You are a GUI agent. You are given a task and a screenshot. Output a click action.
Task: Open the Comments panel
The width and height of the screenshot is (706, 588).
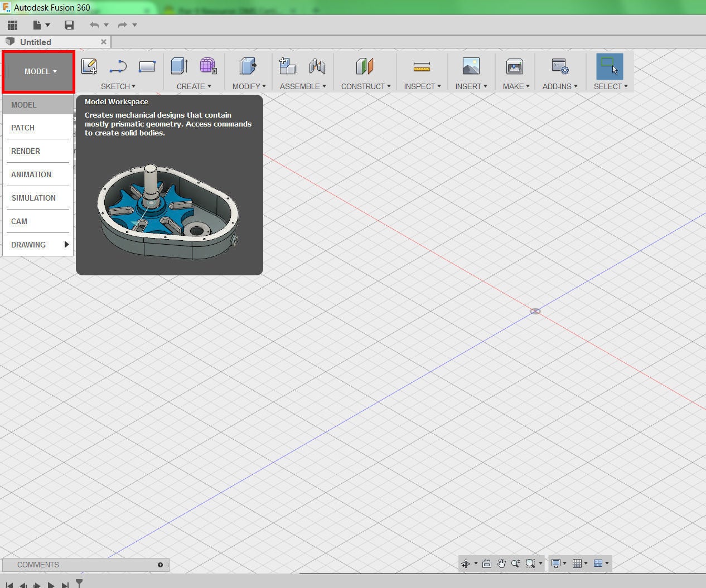pos(38,565)
